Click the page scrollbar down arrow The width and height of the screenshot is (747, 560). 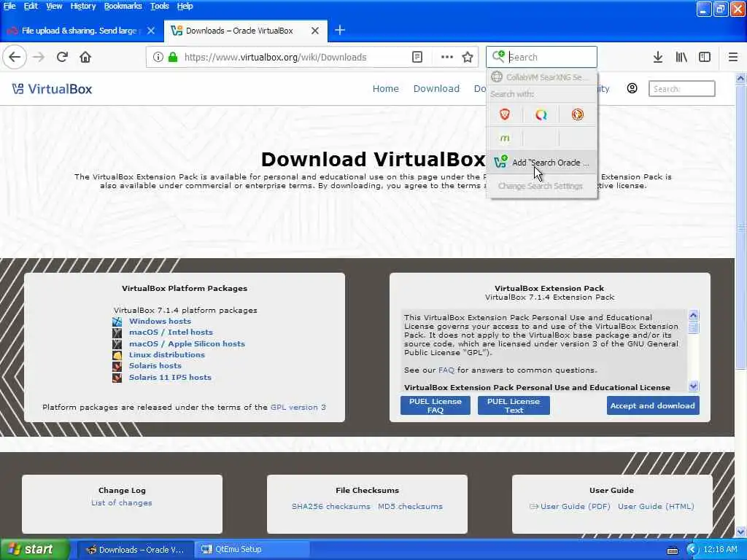point(741,532)
